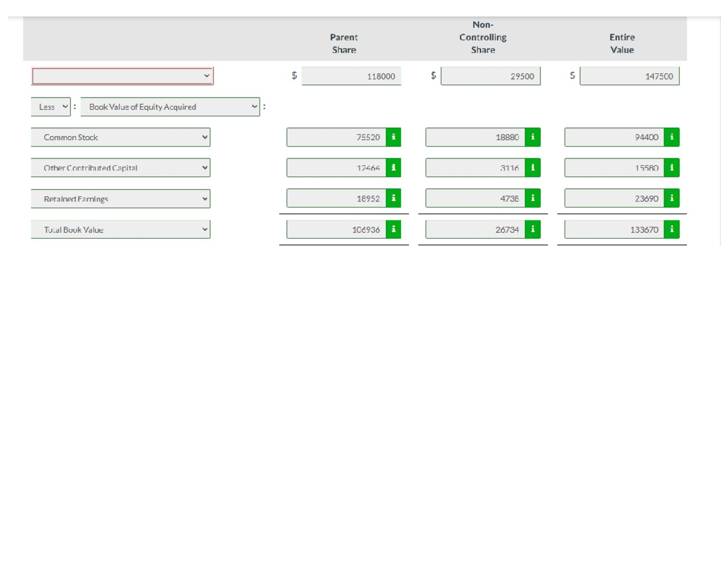
Task: Open the Common Stock dropdown
Action: click(x=121, y=137)
